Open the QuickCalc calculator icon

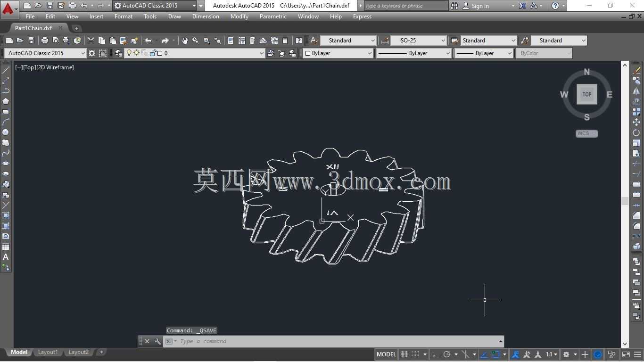click(x=285, y=41)
